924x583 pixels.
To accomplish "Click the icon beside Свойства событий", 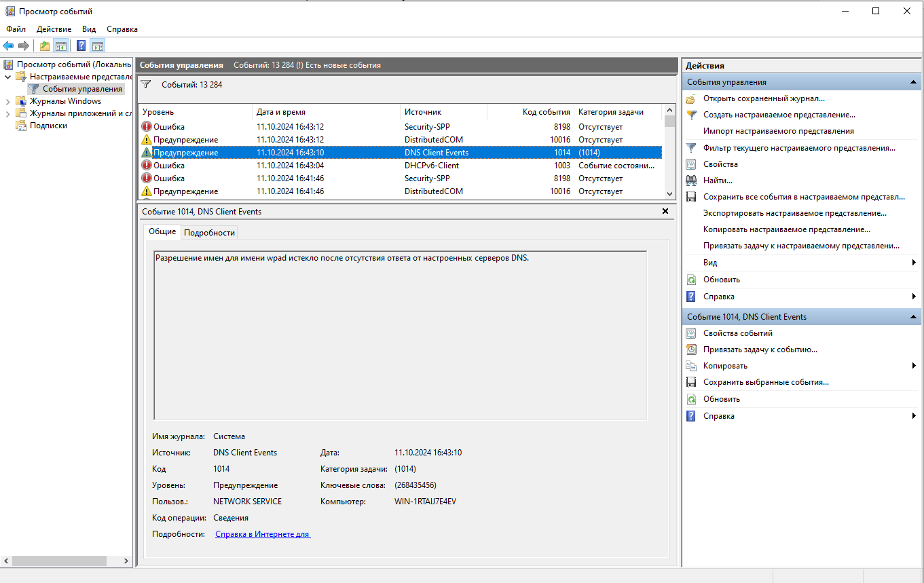I will coord(691,333).
